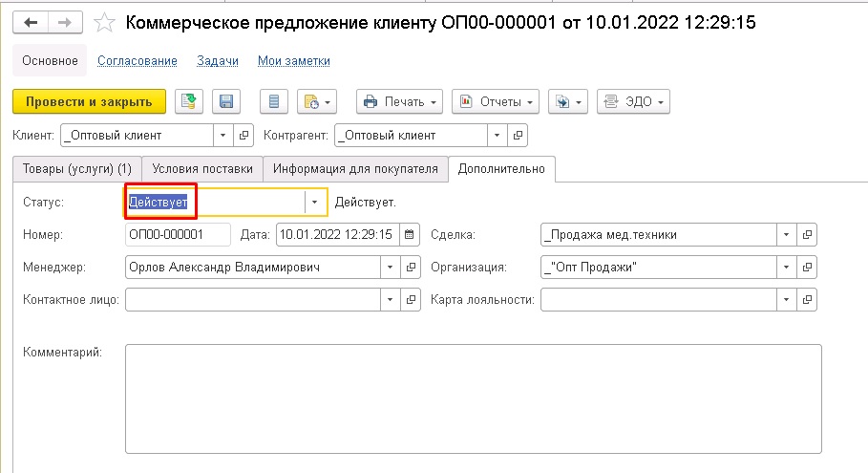
Task: Click the Post document icon in toolbar
Action: coord(189,102)
